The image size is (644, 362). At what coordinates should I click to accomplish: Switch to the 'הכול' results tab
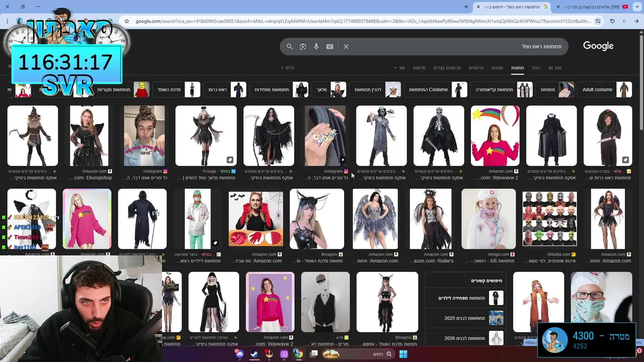coord(536,68)
